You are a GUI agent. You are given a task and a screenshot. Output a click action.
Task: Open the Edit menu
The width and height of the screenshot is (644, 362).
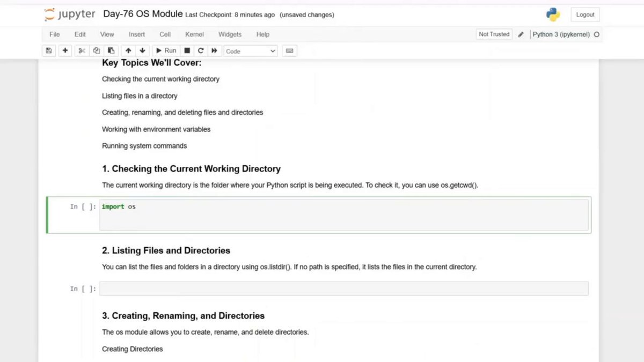(80, 34)
